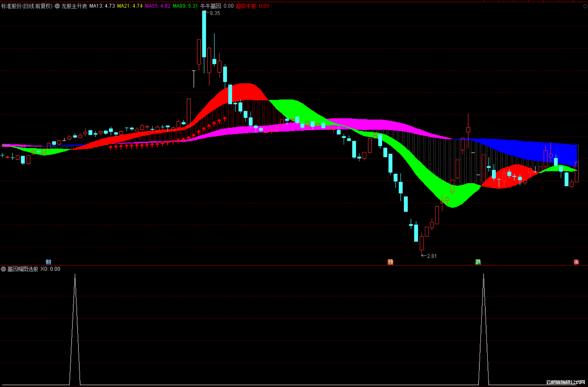Click the 跌 green marker
The height and width of the screenshot is (387, 588).
(x=478, y=262)
